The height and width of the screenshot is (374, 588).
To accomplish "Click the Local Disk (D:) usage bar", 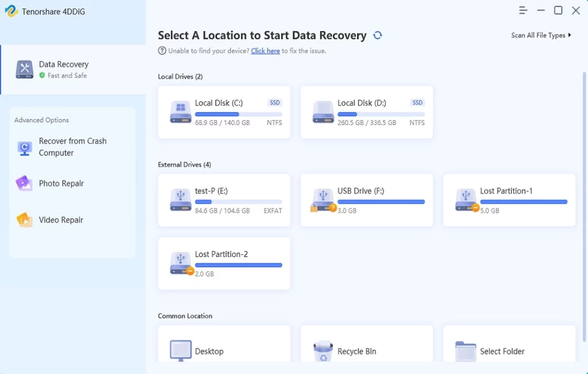I will [x=381, y=114].
